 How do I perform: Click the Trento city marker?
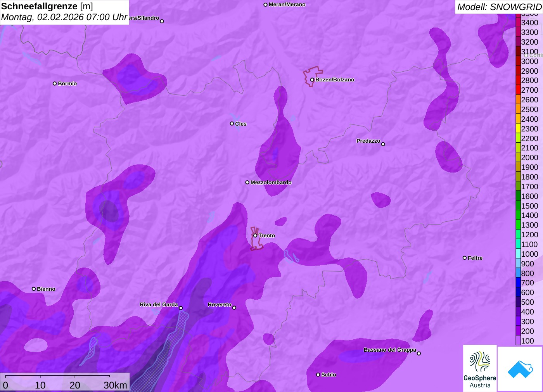tap(255, 235)
